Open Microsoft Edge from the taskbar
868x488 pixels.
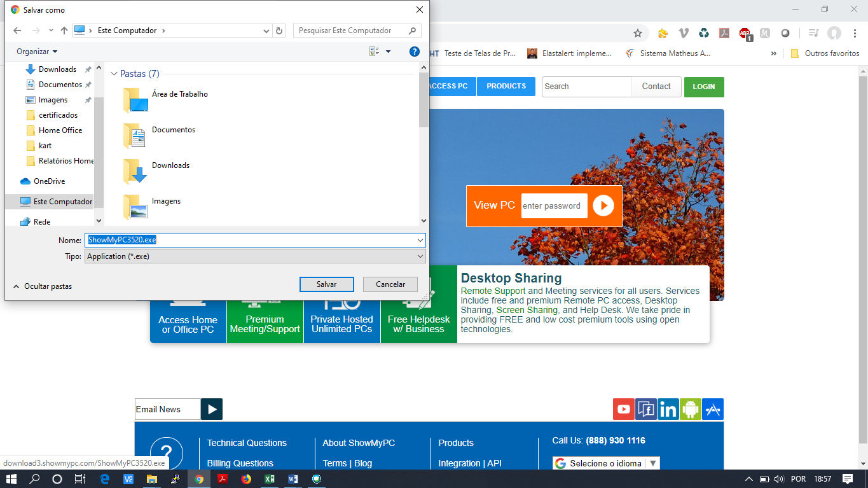pyautogui.click(x=105, y=479)
